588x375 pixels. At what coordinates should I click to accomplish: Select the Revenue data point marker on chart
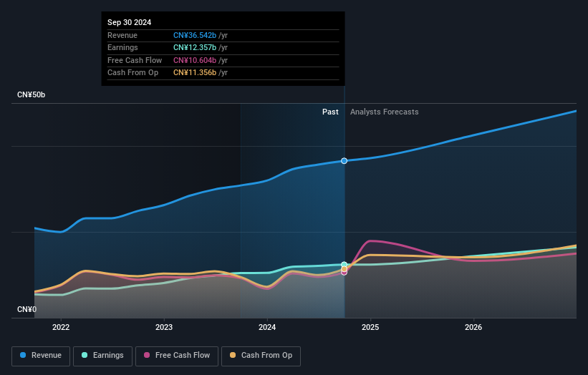coord(344,161)
